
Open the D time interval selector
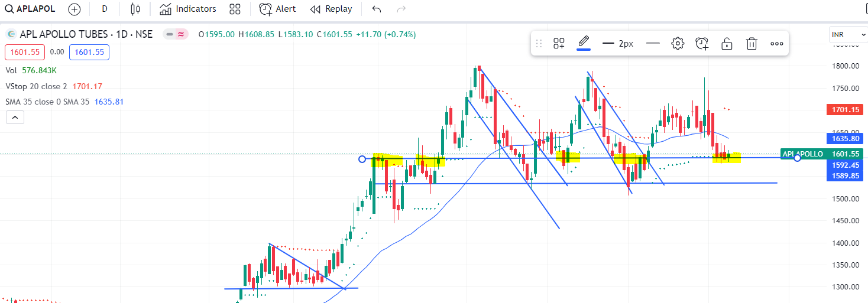pyautogui.click(x=105, y=9)
